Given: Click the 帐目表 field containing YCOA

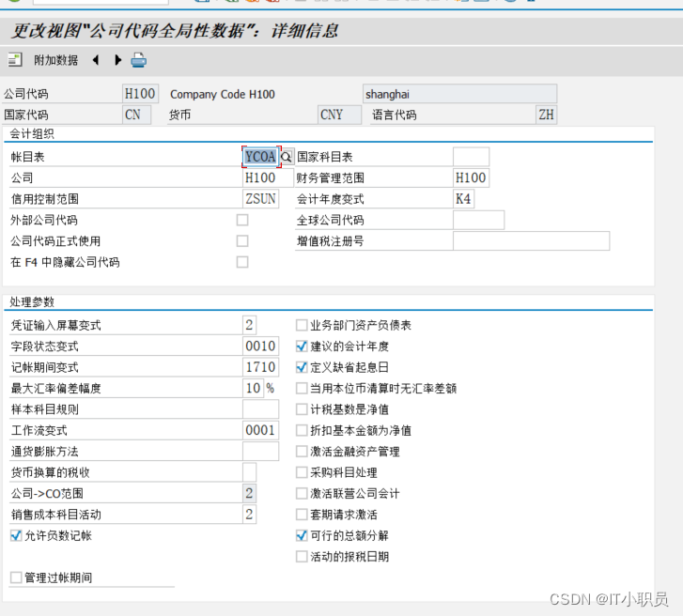Looking at the screenshot, I should (260, 157).
